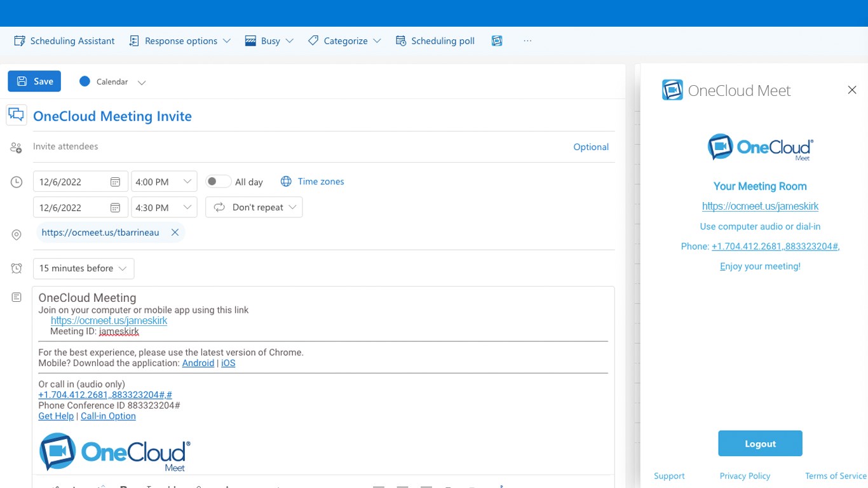Close the OneCloud Meet side panel
Screen dimensions: 868x488
[852, 90]
